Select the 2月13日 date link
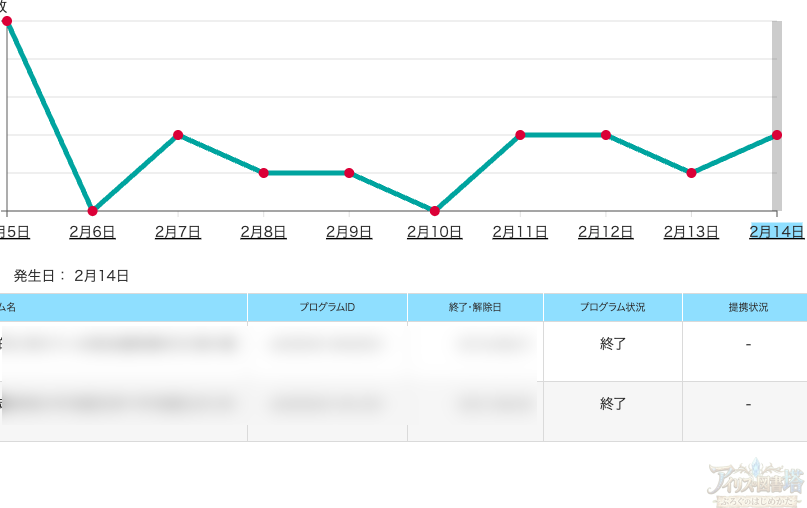Screen dimensions: 807x508 point(691,232)
